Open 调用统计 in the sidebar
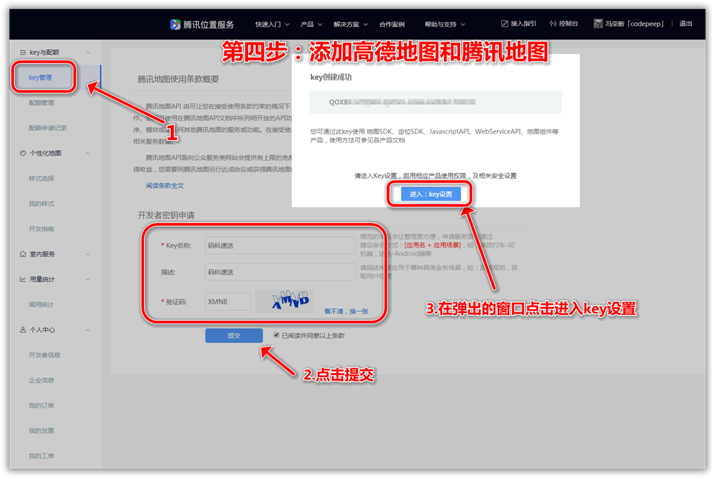Viewport: 714px width, 478px height. 41,305
